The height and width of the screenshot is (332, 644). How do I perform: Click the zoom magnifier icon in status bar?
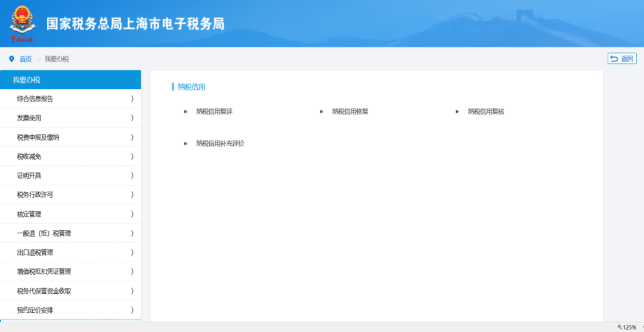tap(620, 327)
